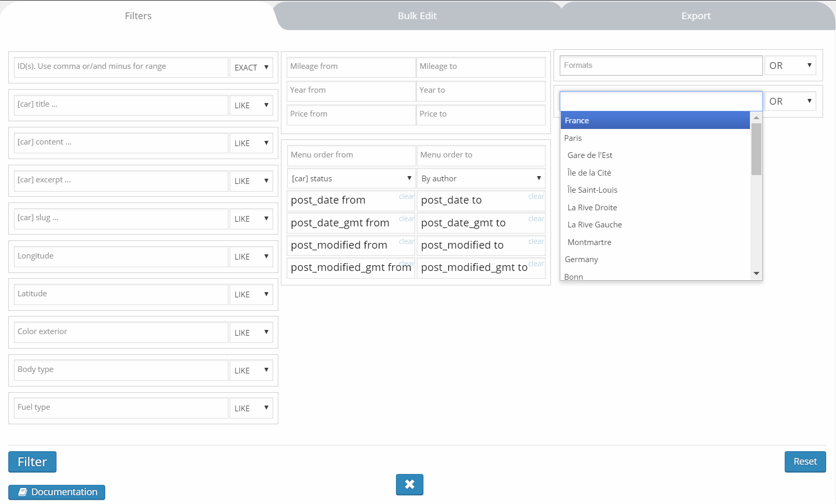This screenshot has height=504, width=836.
Task: Expand the By author dropdown
Action: 480,179
